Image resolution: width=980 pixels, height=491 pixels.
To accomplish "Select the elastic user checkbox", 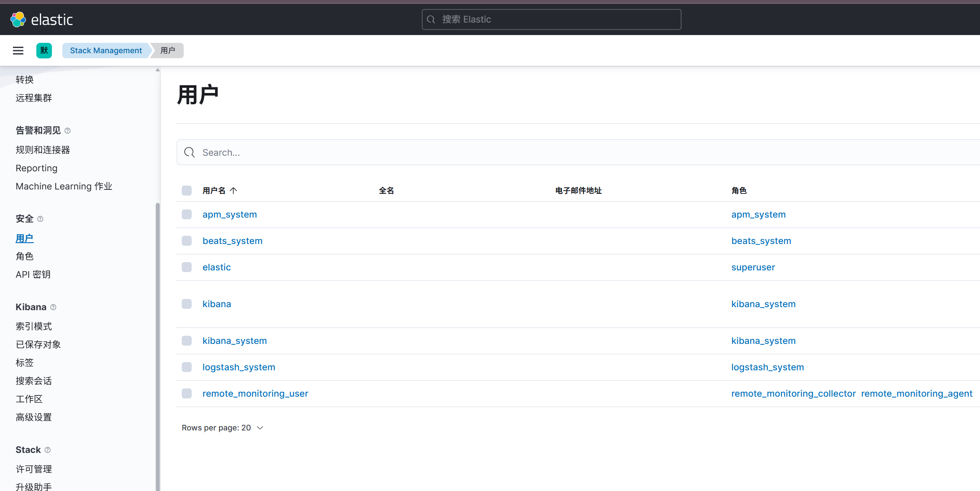I will 186,267.
